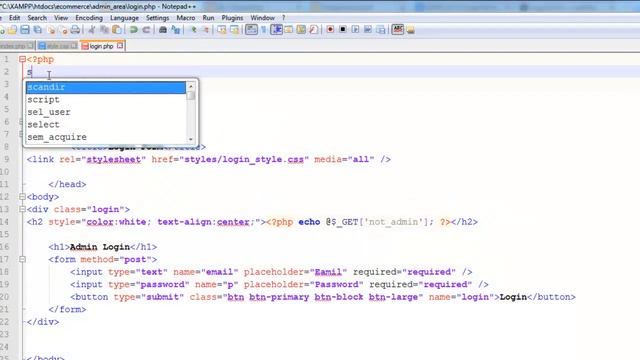Run macro multiple times icon

[x=368, y=29]
